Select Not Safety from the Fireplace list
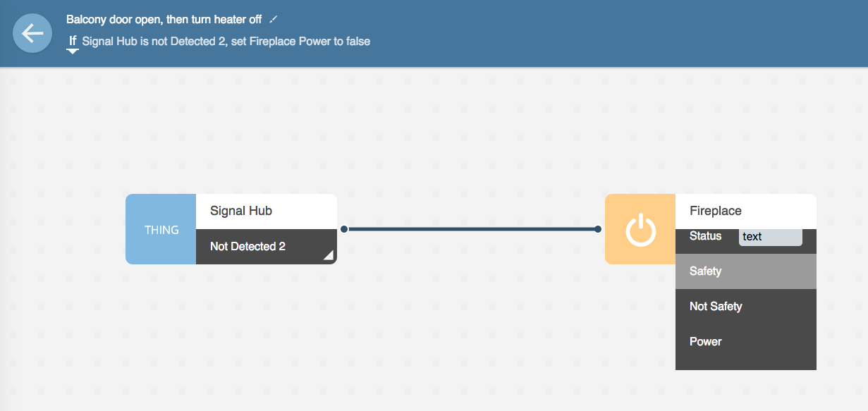The width and height of the screenshot is (868, 411). [716, 306]
